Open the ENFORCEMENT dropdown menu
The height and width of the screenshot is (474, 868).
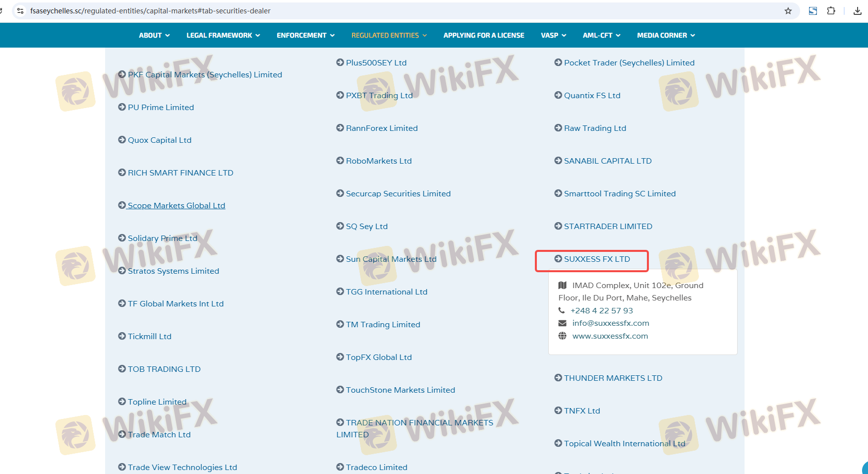(305, 35)
